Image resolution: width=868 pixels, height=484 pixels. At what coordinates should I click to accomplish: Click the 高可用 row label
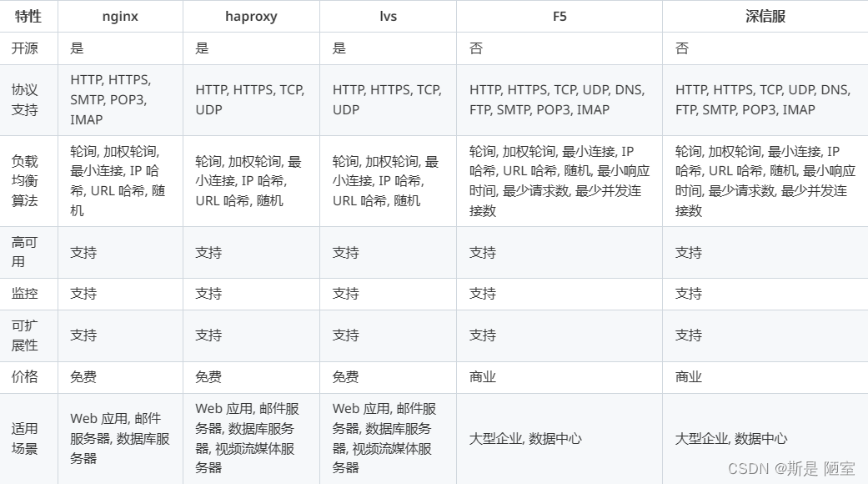pos(28,252)
